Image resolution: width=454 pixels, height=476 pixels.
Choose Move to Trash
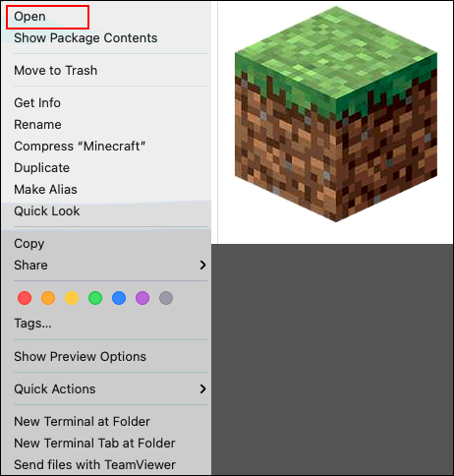(56, 71)
